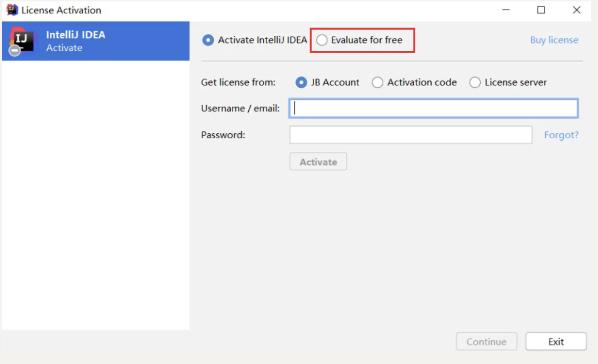Click the Activate button under the Password field

pyautogui.click(x=318, y=162)
